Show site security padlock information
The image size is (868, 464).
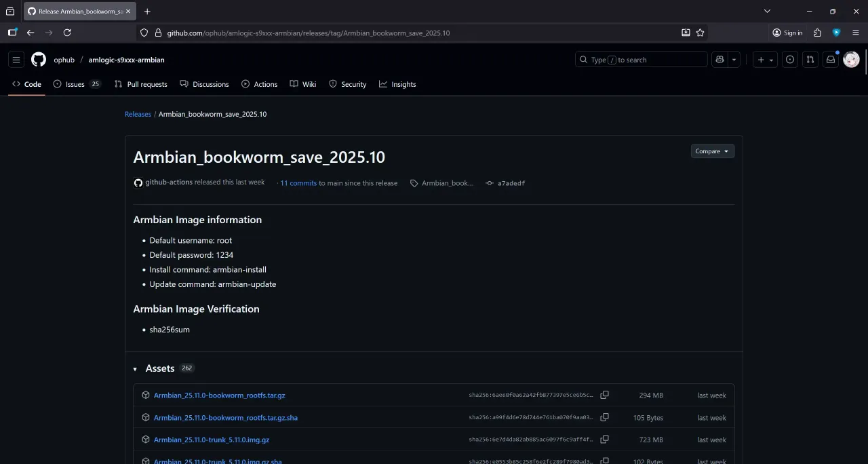(159, 33)
